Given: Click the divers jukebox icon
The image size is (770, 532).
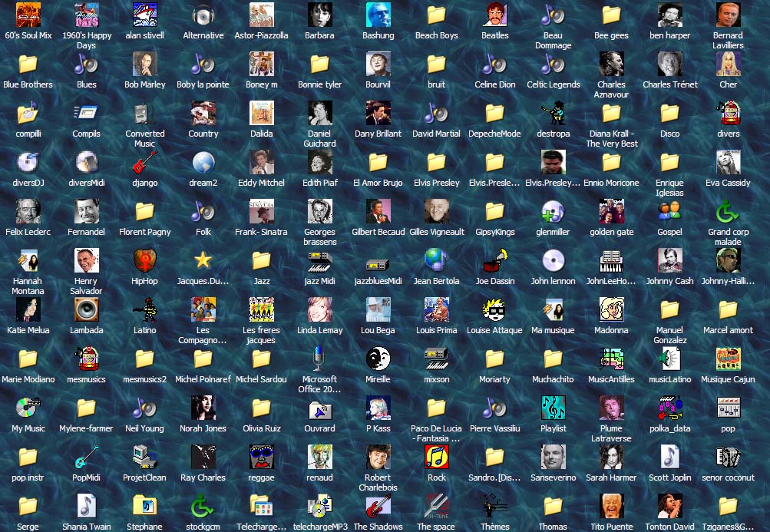Looking at the screenshot, I should 729,113.
